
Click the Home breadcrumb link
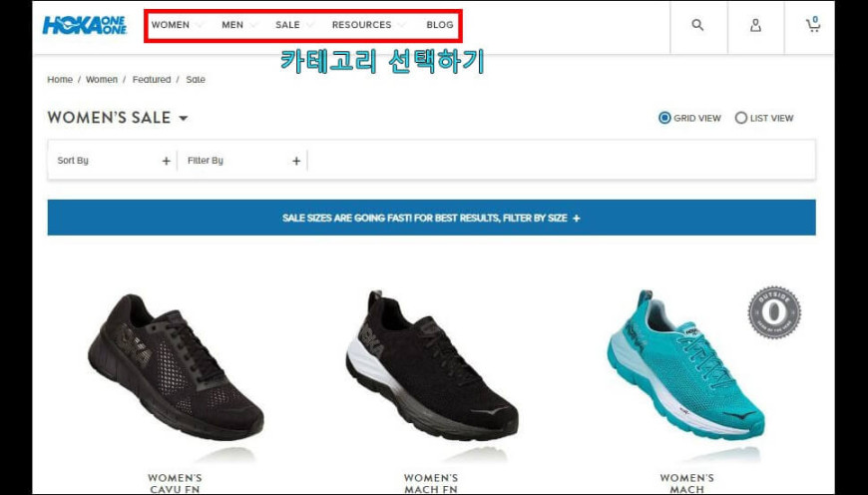[x=60, y=80]
